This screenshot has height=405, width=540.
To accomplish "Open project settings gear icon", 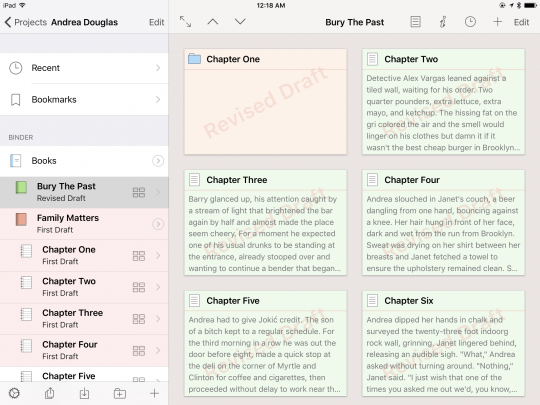I will [x=14, y=393].
